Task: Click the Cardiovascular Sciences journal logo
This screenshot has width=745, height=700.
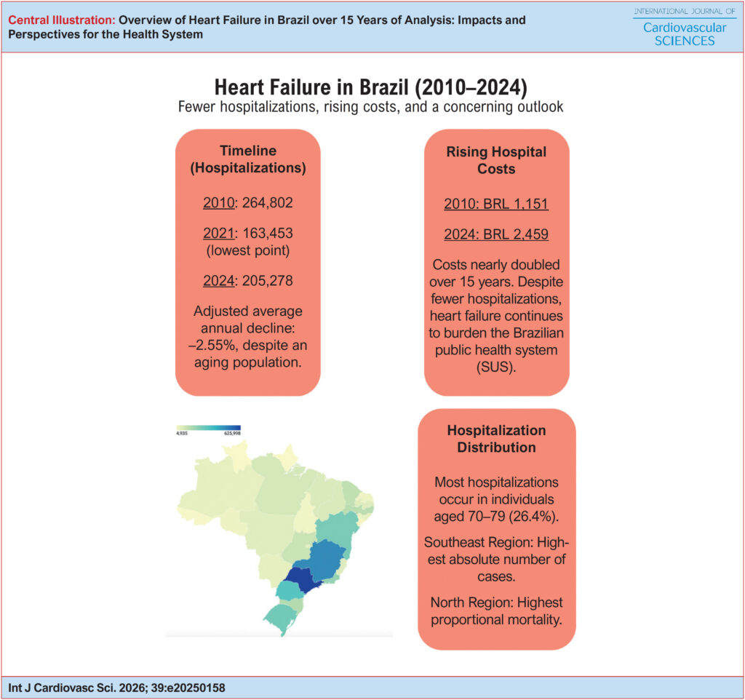Action: [x=684, y=27]
